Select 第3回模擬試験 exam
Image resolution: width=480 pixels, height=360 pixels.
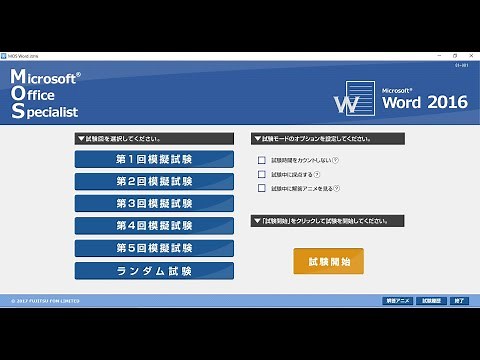coord(154,203)
